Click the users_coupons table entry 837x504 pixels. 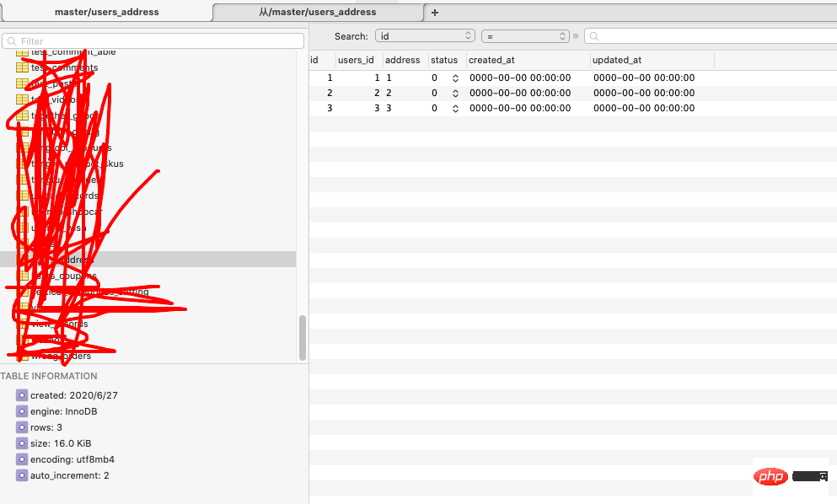click(x=64, y=276)
